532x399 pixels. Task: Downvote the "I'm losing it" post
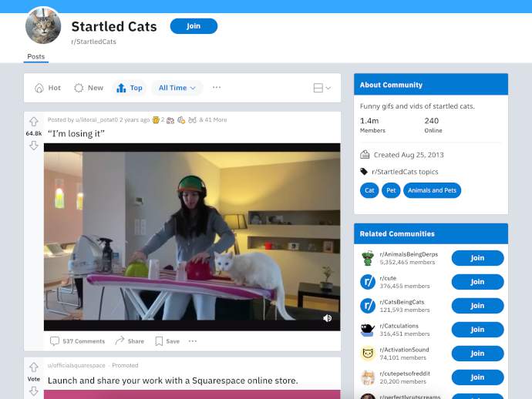click(34, 146)
